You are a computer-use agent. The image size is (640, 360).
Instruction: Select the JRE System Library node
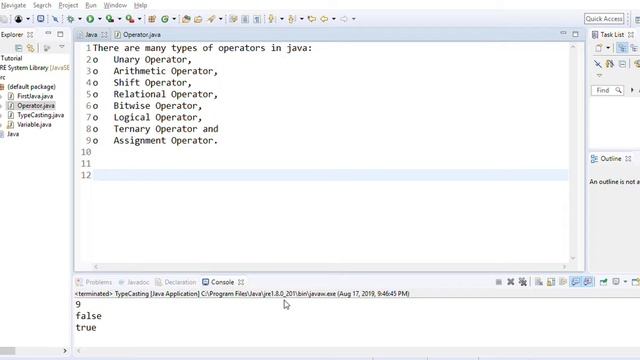35,68
